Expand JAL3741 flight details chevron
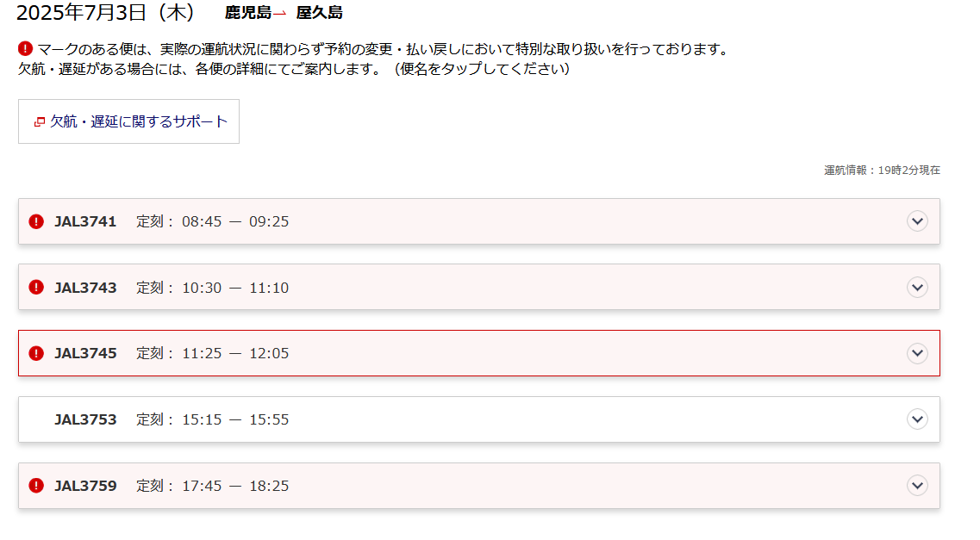980x540 pixels. click(x=917, y=221)
